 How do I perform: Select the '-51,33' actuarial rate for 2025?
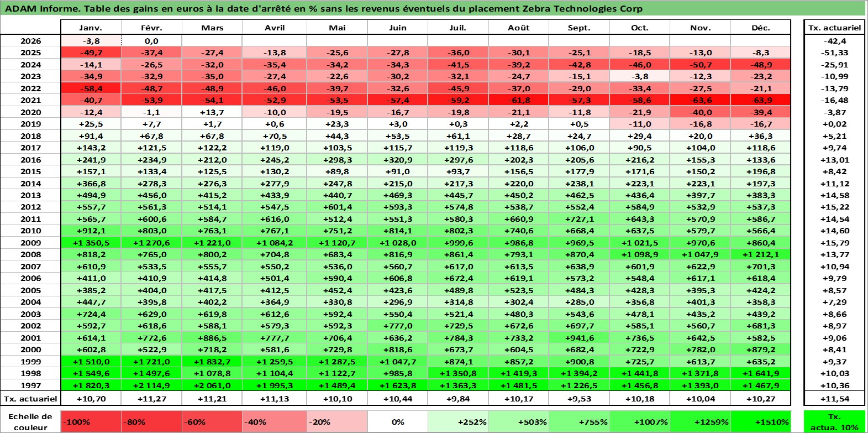[x=834, y=53]
